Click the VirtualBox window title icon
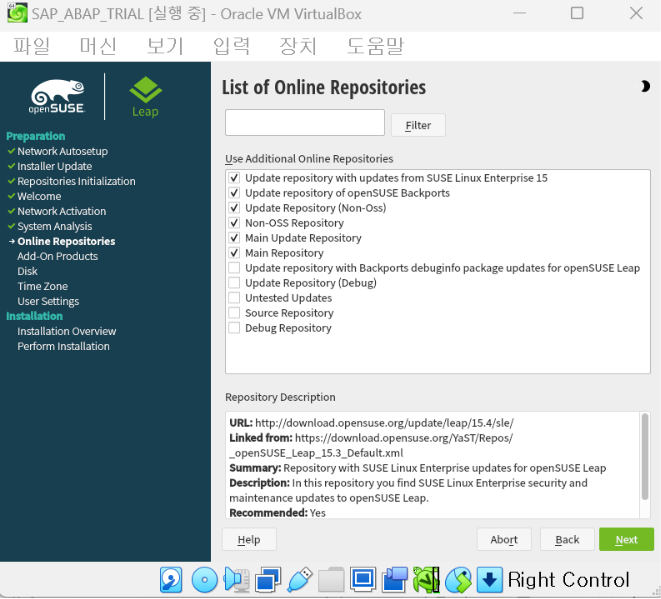 coord(17,13)
